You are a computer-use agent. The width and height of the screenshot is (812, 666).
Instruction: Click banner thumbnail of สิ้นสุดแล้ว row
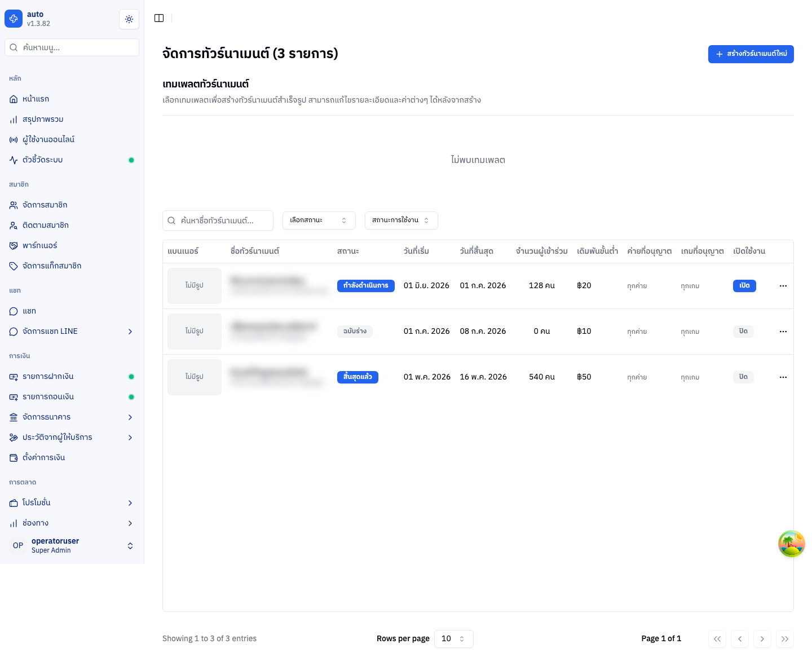[x=195, y=377]
